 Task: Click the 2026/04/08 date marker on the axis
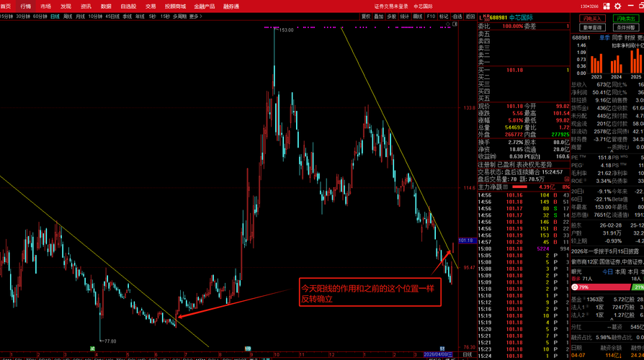coord(438,354)
